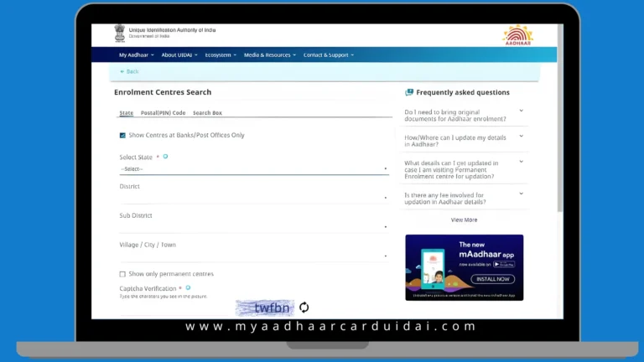The image size is (644, 362).
Task: Uncheck Show Centres at Banks/Post Offices Only
Action: click(122, 136)
